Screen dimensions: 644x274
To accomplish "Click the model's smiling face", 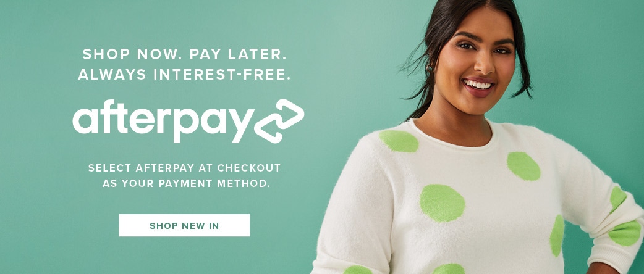I will point(477,62).
